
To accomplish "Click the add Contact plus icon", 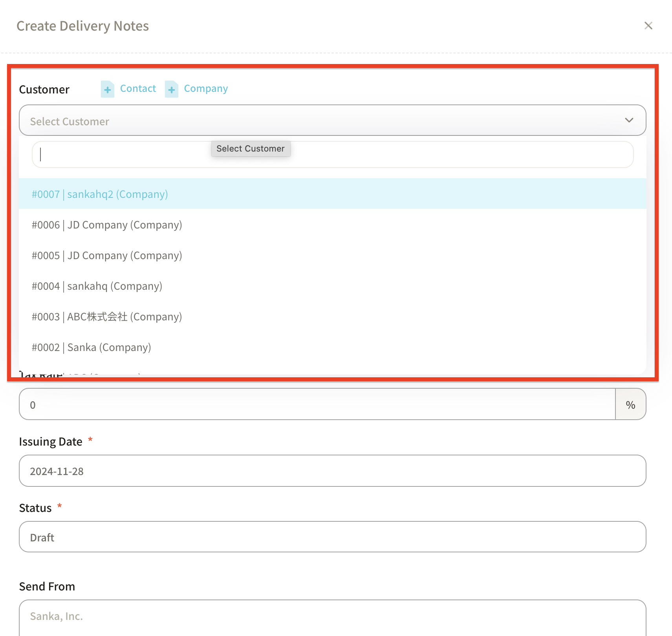I will point(107,89).
